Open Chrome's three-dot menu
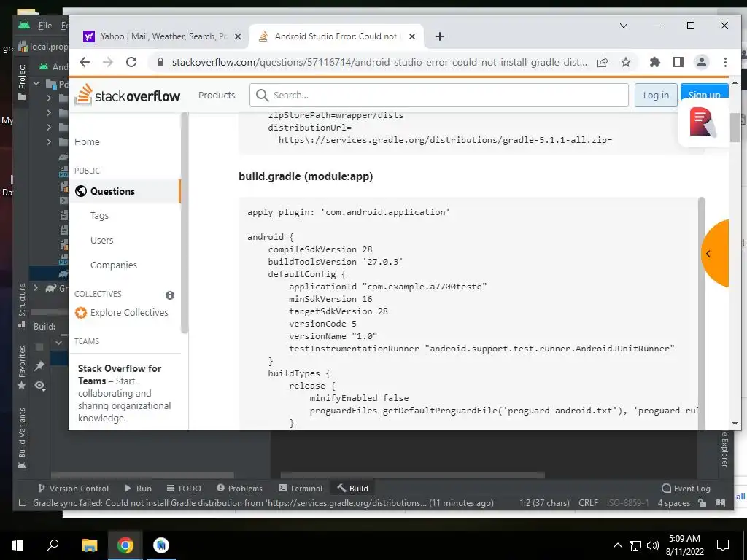747x560 pixels. click(x=725, y=62)
